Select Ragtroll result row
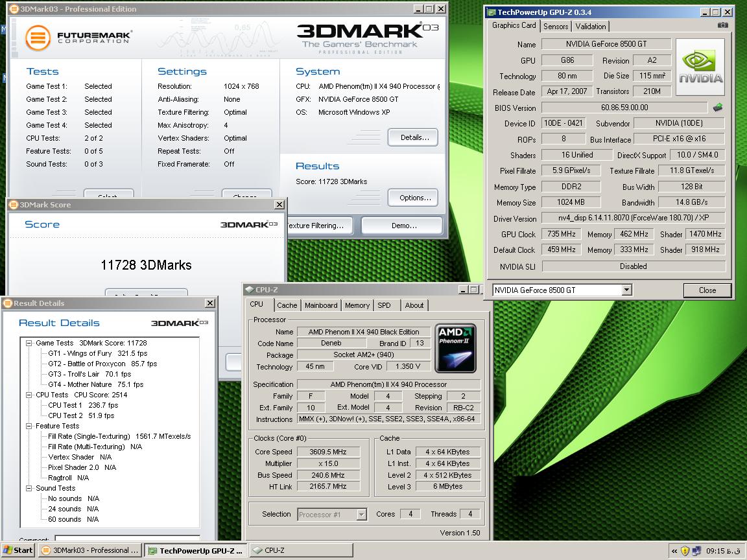 (69, 478)
